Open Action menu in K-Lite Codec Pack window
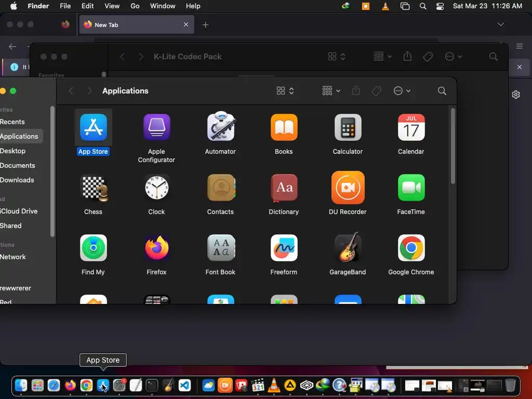 pos(454,57)
